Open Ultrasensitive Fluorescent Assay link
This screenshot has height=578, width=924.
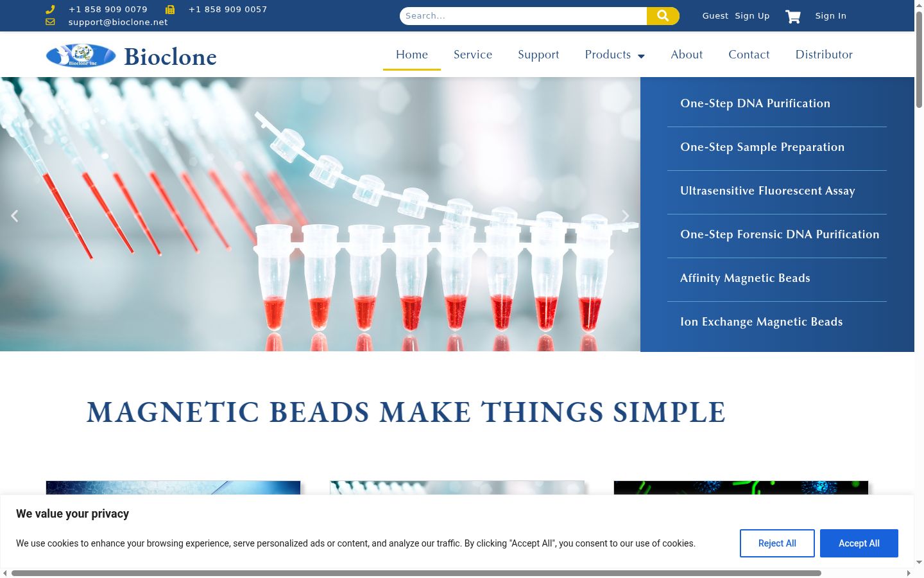(x=767, y=191)
